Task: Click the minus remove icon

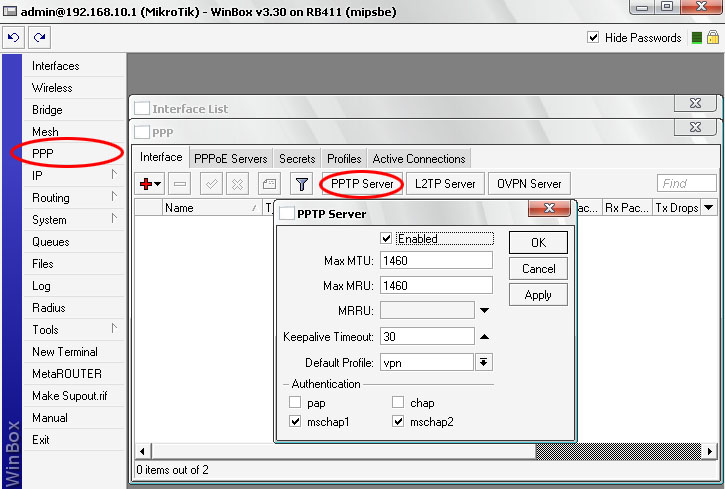Action: [180, 184]
